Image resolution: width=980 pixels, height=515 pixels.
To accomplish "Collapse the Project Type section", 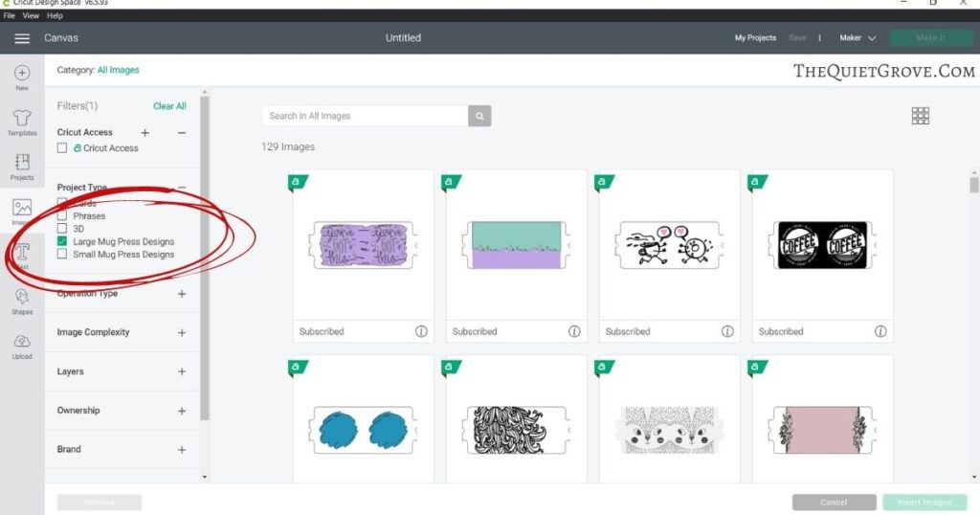I will pos(182,188).
